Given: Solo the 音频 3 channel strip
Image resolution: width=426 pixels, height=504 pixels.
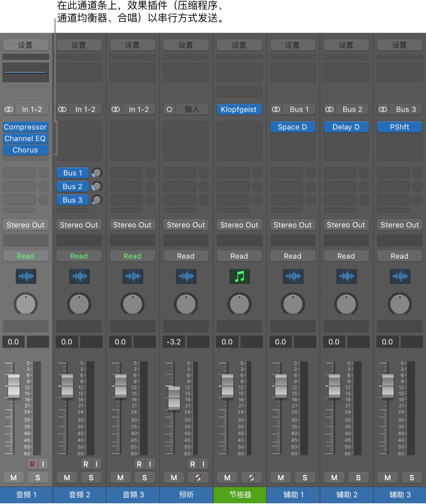Looking at the screenshot, I should pyautogui.click(x=145, y=478).
